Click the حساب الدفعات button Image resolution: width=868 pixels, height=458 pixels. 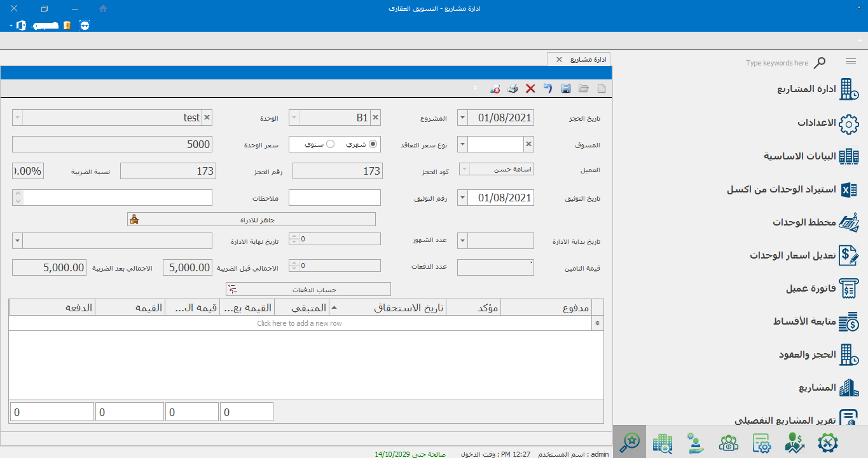pos(308,289)
